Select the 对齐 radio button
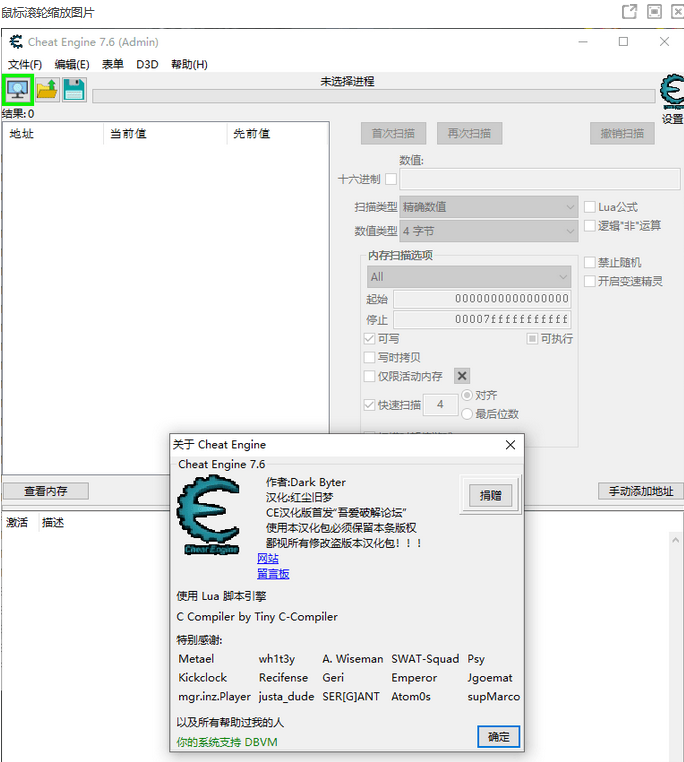The image size is (684, 762). point(467,395)
